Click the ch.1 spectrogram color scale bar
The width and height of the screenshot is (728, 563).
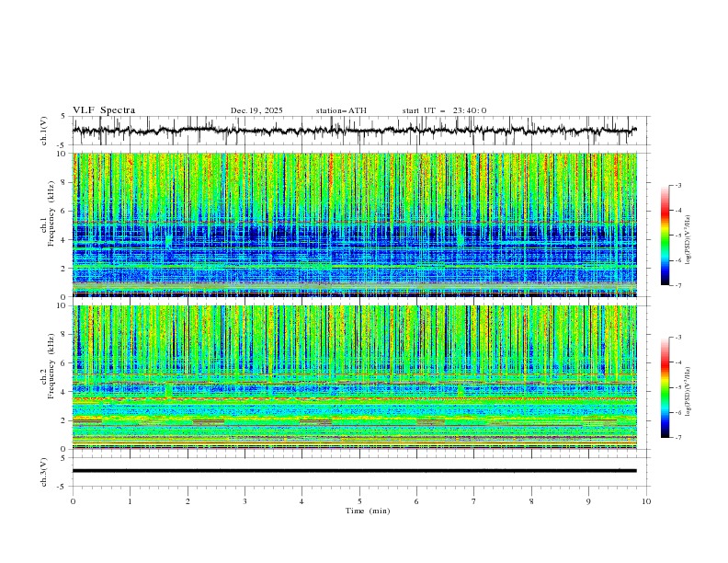[x=665, y=235]
